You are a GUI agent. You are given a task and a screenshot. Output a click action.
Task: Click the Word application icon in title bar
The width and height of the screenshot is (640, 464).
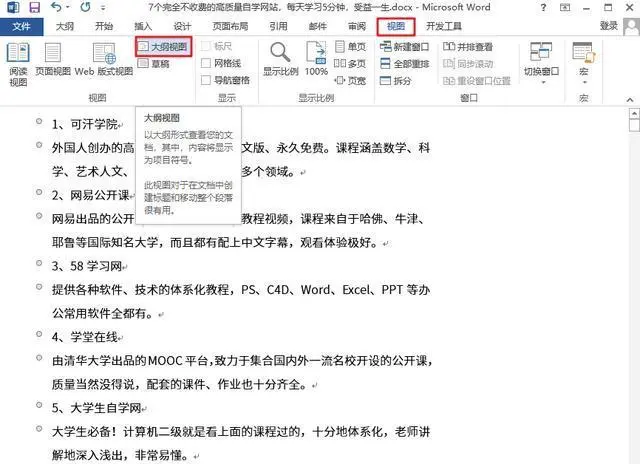point(13,7)
